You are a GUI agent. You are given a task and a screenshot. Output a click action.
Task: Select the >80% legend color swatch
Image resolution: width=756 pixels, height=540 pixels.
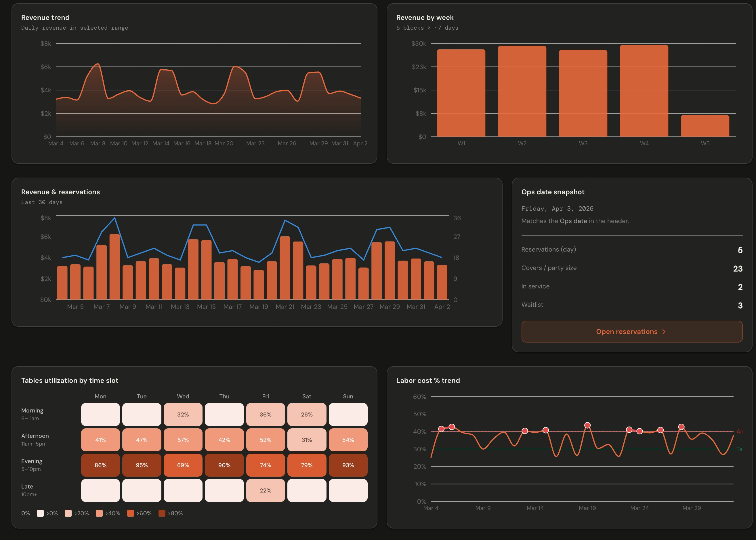coord(163,513)
